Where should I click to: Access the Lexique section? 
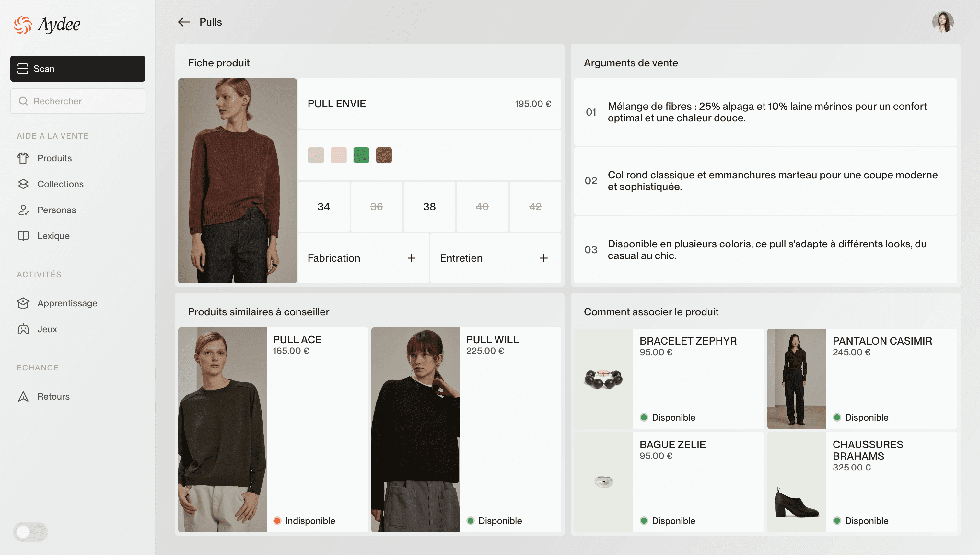coord(54,235)
